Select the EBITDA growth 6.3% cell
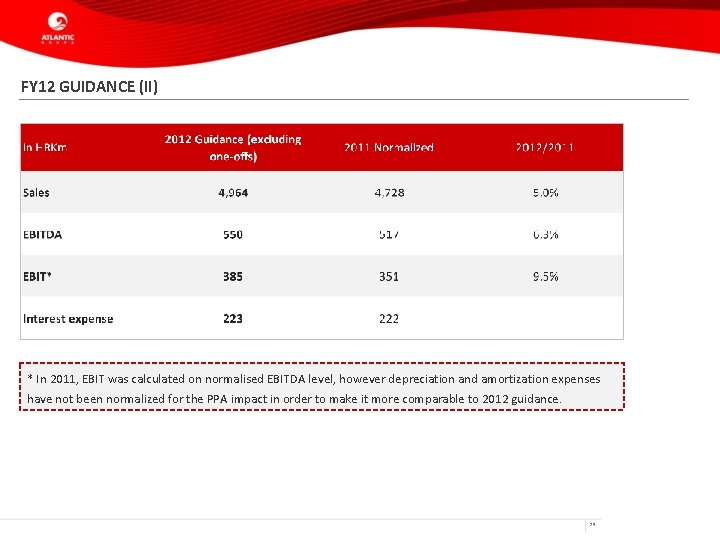 point(546,235)
